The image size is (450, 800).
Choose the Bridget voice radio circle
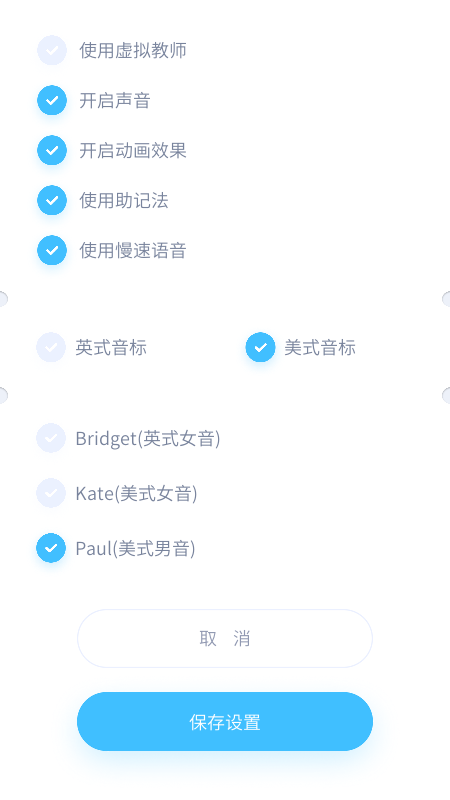click(x=51, y=438)
